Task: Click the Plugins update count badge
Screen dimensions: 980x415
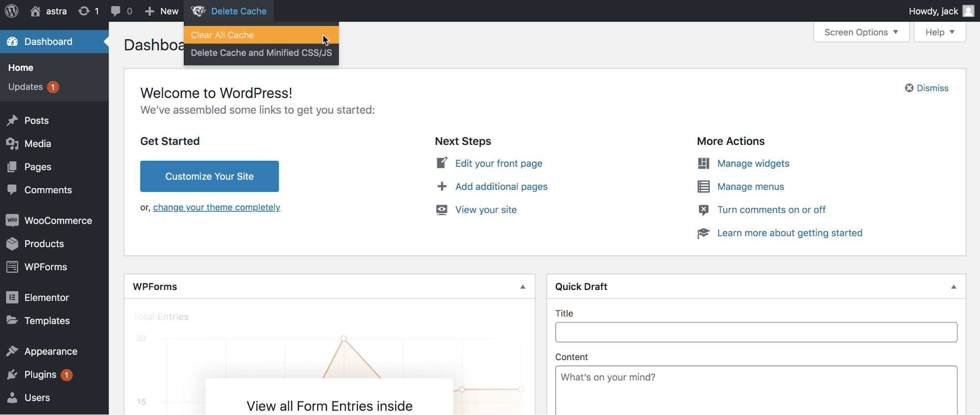Action: tap(67, 375)
